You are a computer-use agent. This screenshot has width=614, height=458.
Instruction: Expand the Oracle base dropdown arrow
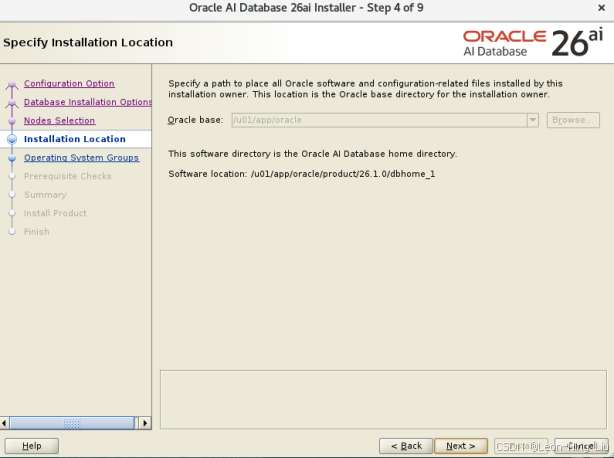pos(533,120)
